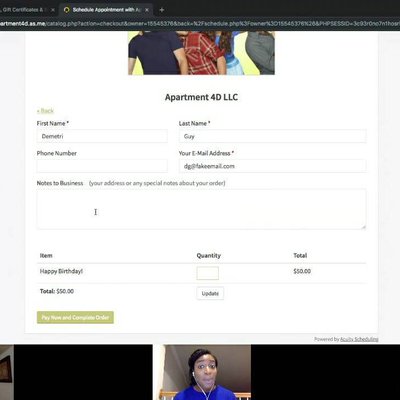Click Pay Now and Complete Order
The height and width of the screenshot is (400, 400).
(75, 317)
